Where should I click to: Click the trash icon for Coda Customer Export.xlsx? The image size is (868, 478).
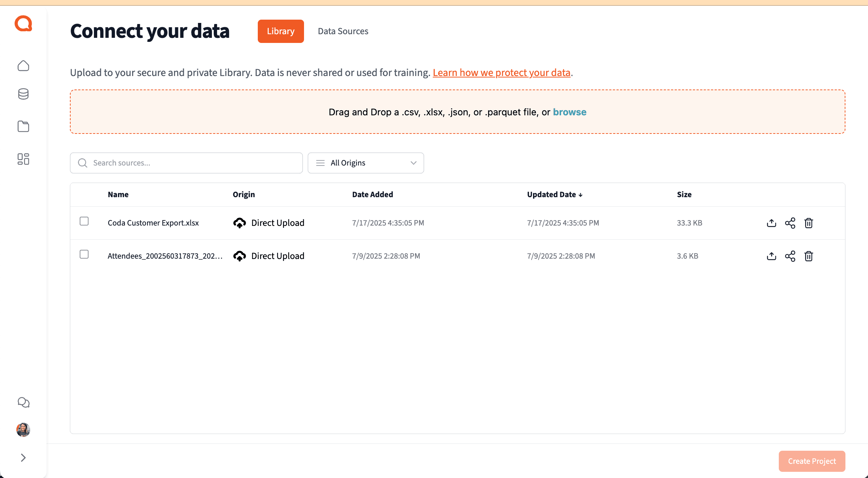tap(809, 223)
